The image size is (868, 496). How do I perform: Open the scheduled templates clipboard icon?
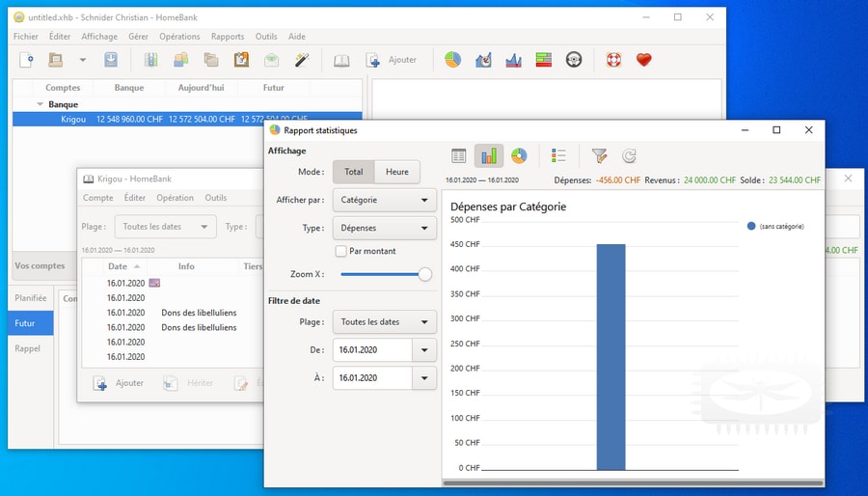[241, 60]
